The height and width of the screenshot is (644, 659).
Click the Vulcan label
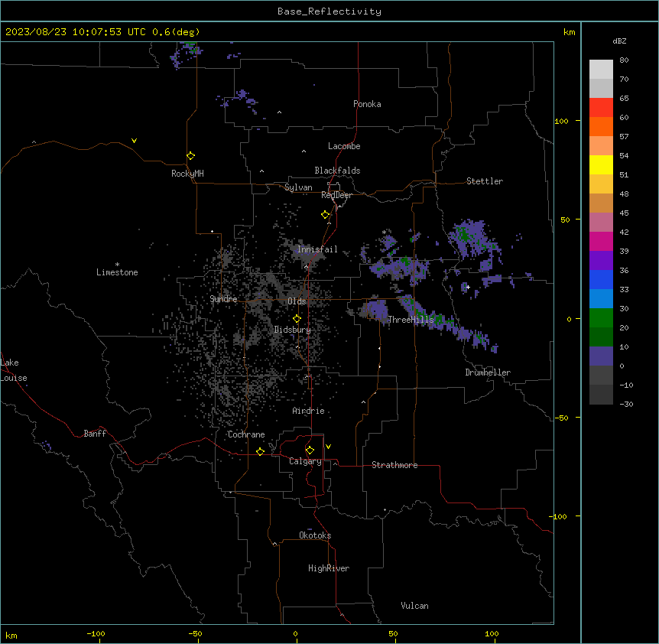pyautogui.click(x=415, y=606)
